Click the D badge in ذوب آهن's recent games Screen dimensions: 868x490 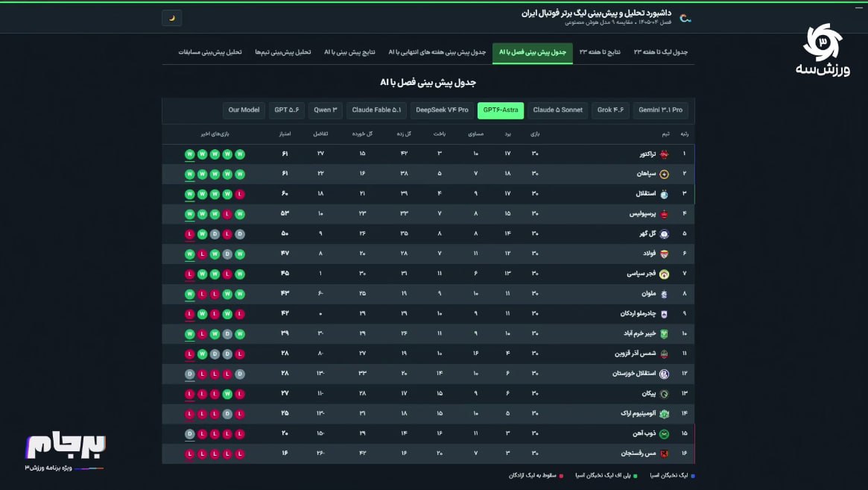190,433
